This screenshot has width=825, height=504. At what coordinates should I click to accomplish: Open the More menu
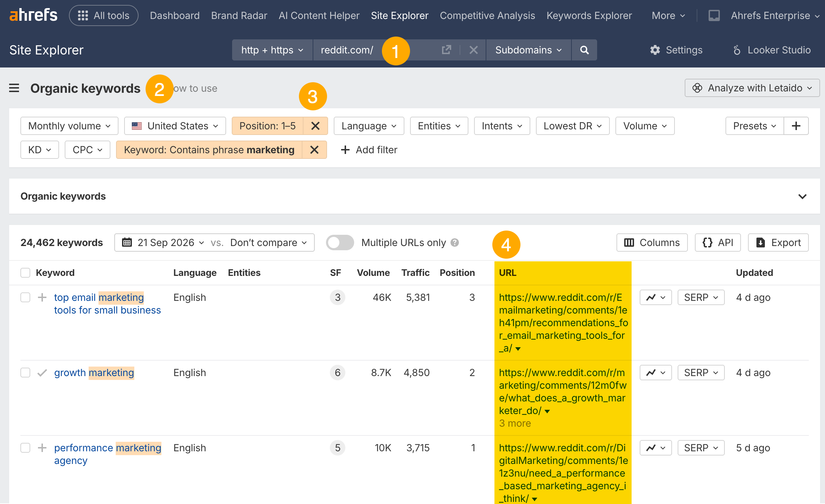point(669,15)
